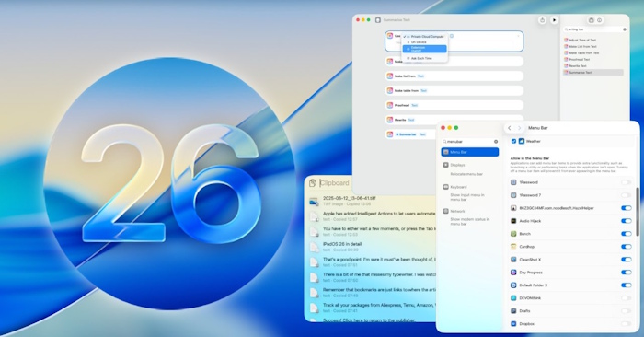Enable DEVONthink menu bar toggle
This screenshot has height=337, width=644.
(626, 298)
